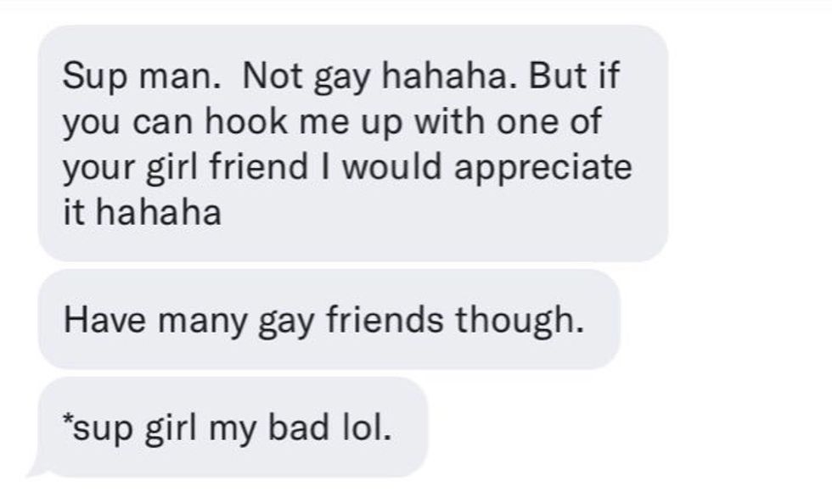This screenshot has width=832, height=504.
Task: Click the words "But if" in first message
Action: point(574,76)
